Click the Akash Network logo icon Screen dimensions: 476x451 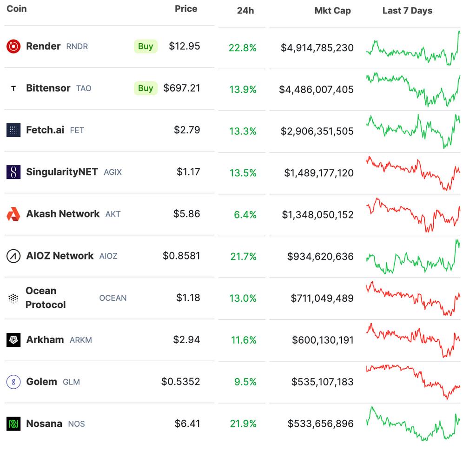[13, 214]
